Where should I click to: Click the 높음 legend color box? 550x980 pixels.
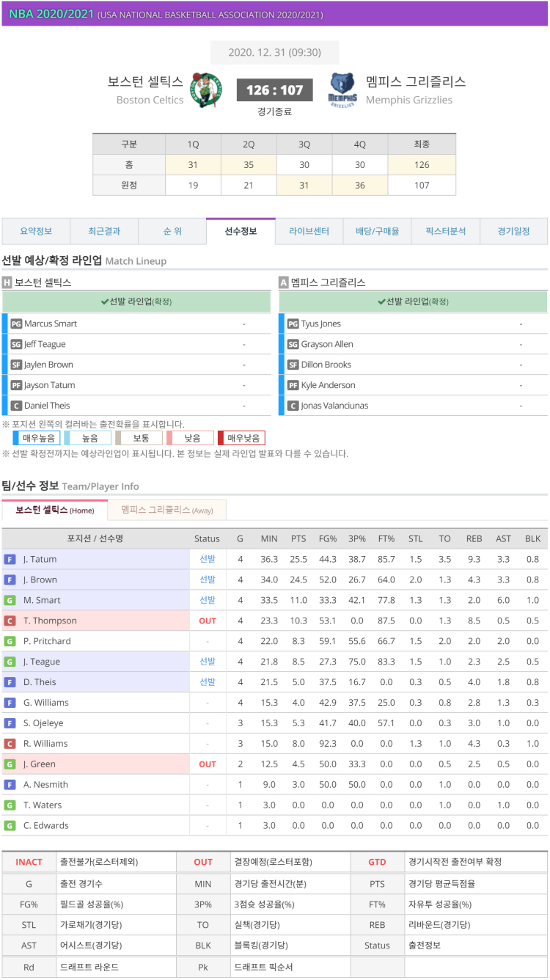[x=88, y=438]
